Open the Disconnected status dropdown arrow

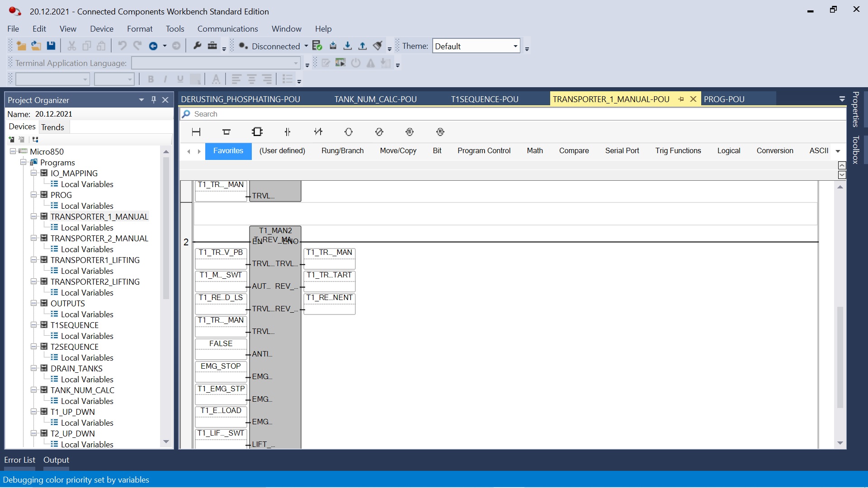[306, 46]
